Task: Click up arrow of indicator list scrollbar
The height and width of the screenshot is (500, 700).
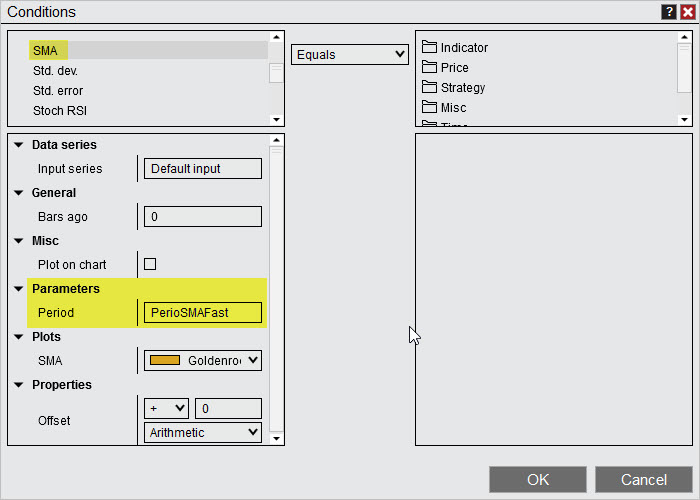Action: click(x=276, y=37)
